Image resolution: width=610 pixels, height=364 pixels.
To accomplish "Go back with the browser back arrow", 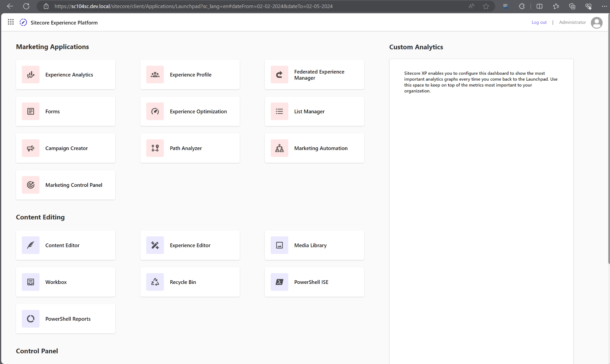I will (x=10, y=6).
